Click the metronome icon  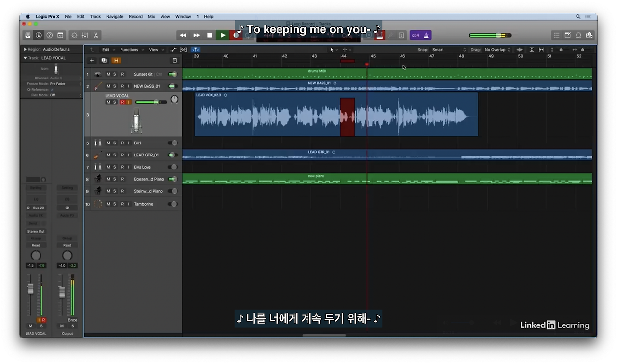pyautogui.click(x=426, y=35)
